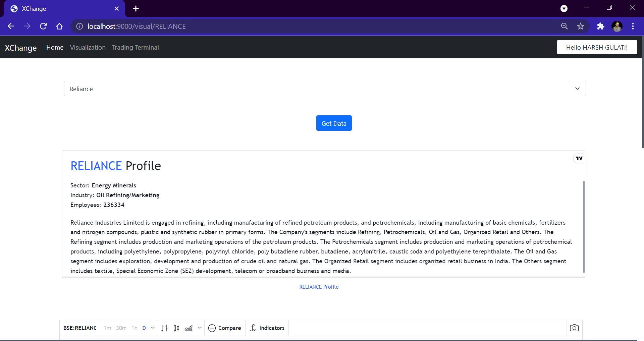Click the Sector: Energy Minerals text
This screenshot has height=341, width=644.
[x=103, y=185]
